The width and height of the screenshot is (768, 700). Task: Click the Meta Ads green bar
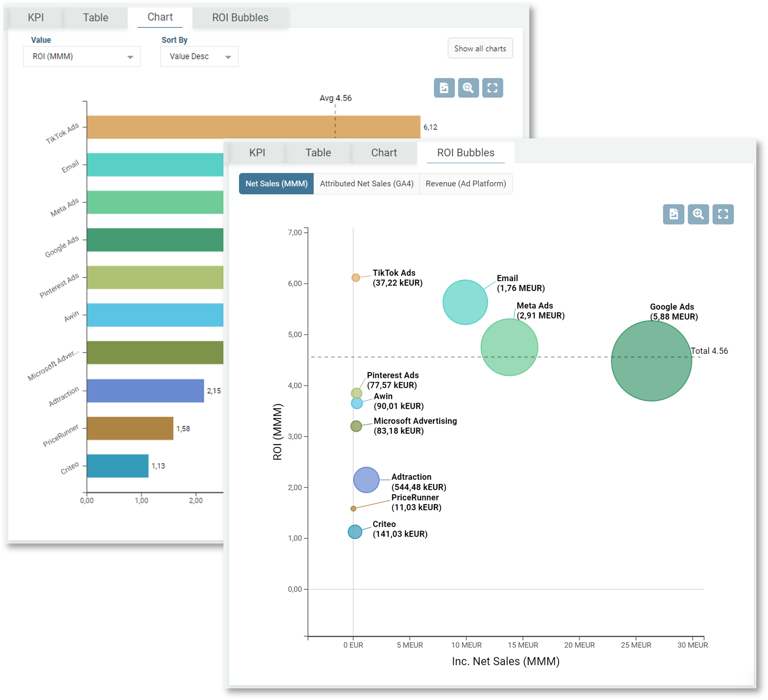155,202
